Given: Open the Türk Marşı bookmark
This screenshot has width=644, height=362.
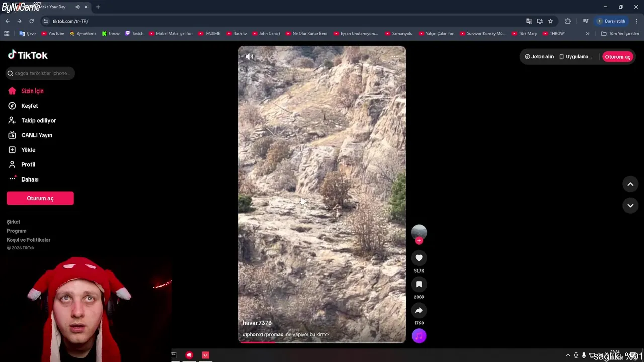Looking at the screenshot, I should [524, 34].
